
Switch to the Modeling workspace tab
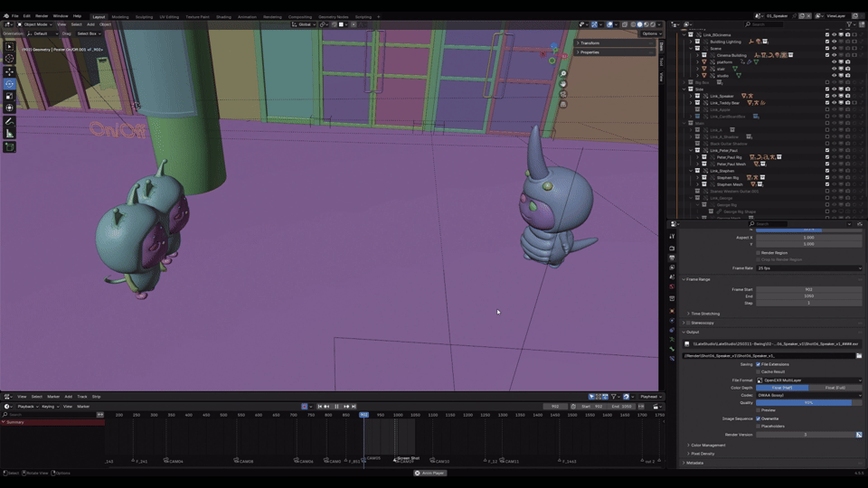[x=119, y=17]
